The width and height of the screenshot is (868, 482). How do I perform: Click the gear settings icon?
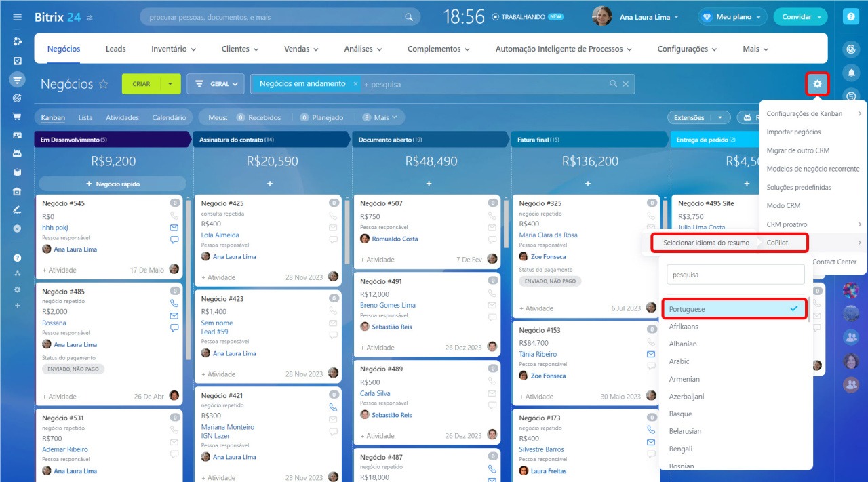click(x=817, y=84)
